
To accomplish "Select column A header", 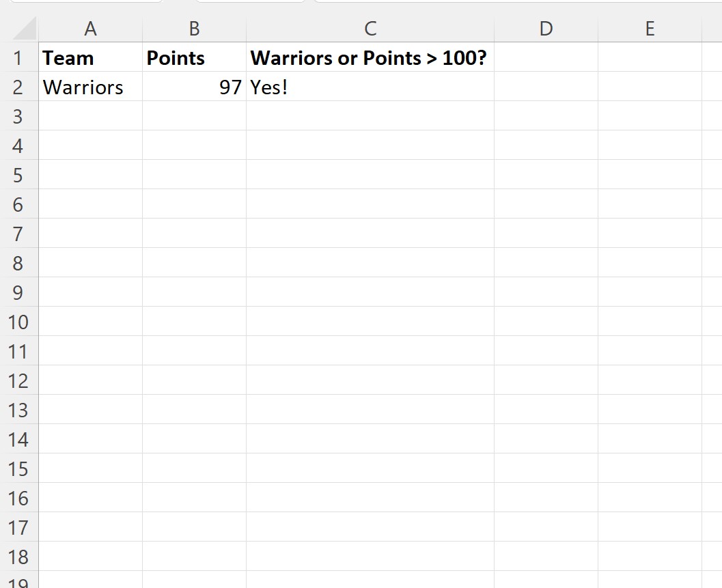I will (x=90, y=28).
